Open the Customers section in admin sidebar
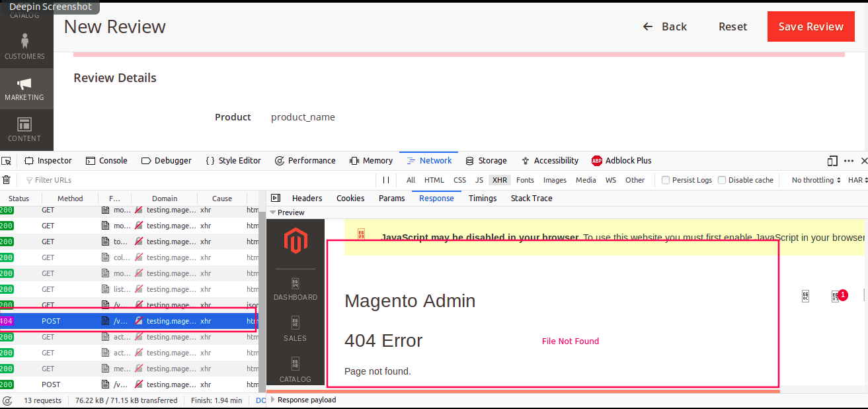Image resolution: width=868 pixels, height=409 pixels. coord(25,48)
